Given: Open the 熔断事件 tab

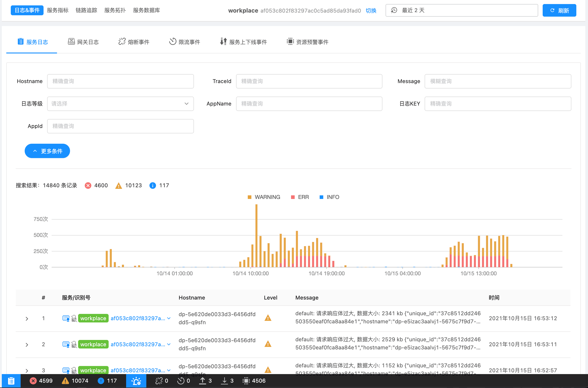Looking at the screenshot, I should (134, 42).
